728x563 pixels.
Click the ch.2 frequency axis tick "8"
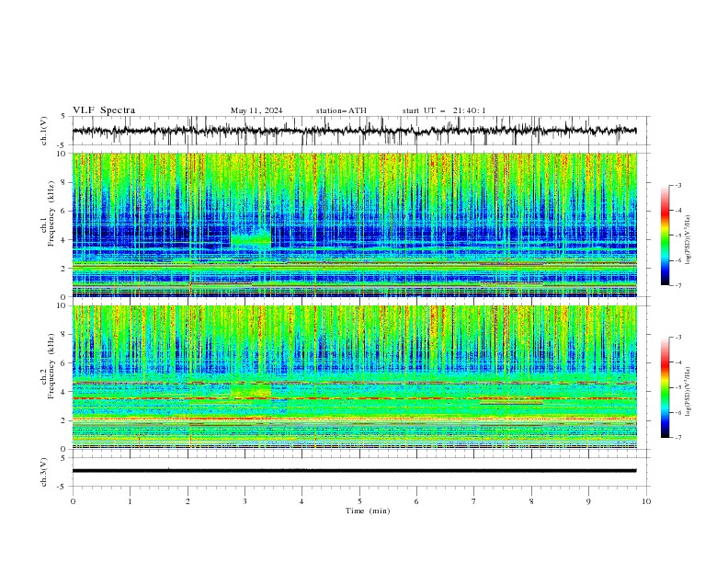coord(63,335)
